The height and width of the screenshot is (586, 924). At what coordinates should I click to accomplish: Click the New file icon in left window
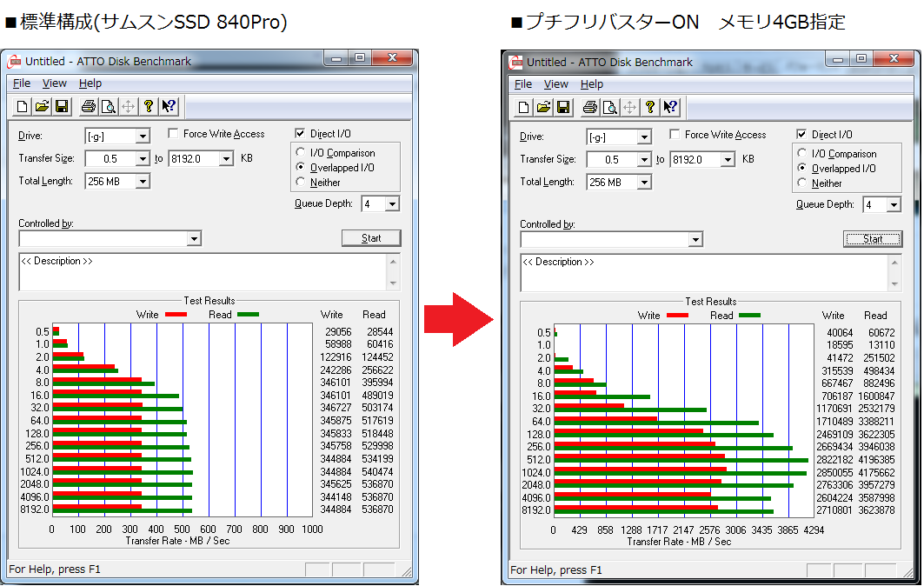coord(23,106)
